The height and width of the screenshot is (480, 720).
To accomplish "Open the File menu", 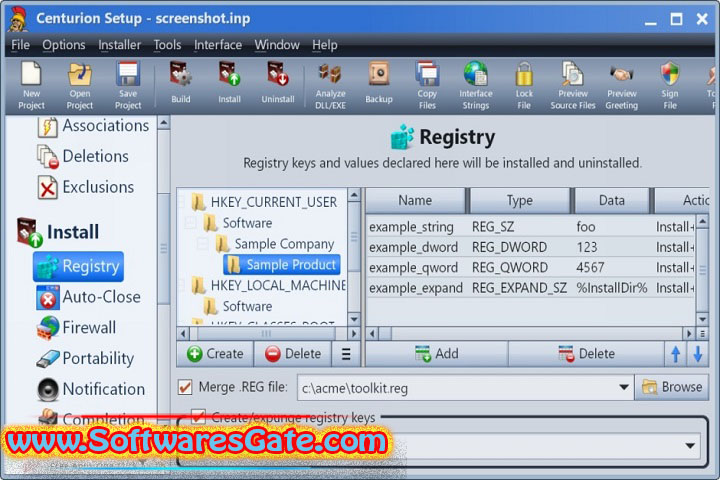I will click(21, 45).
